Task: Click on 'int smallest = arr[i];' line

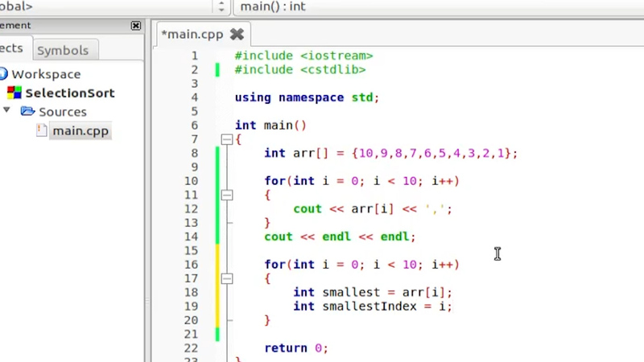Action: click(x=373, y=293)
